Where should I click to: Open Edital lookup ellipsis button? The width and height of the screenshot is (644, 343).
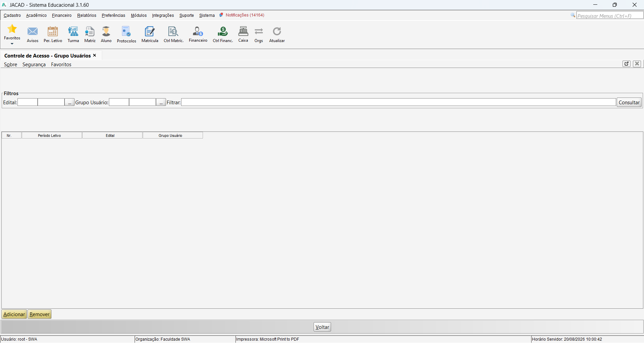[x=70, y=103]
